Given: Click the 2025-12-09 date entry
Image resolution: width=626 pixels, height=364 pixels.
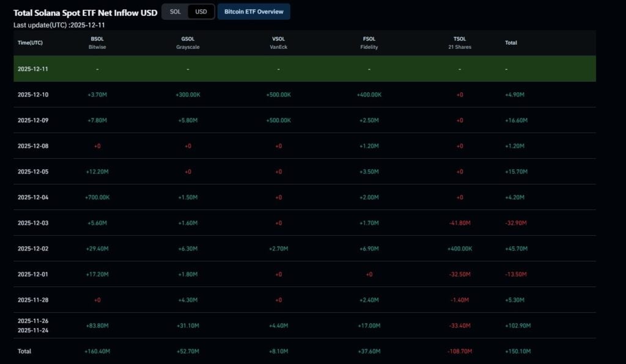Looking at the screenshot, I should (x=31, y=120).
